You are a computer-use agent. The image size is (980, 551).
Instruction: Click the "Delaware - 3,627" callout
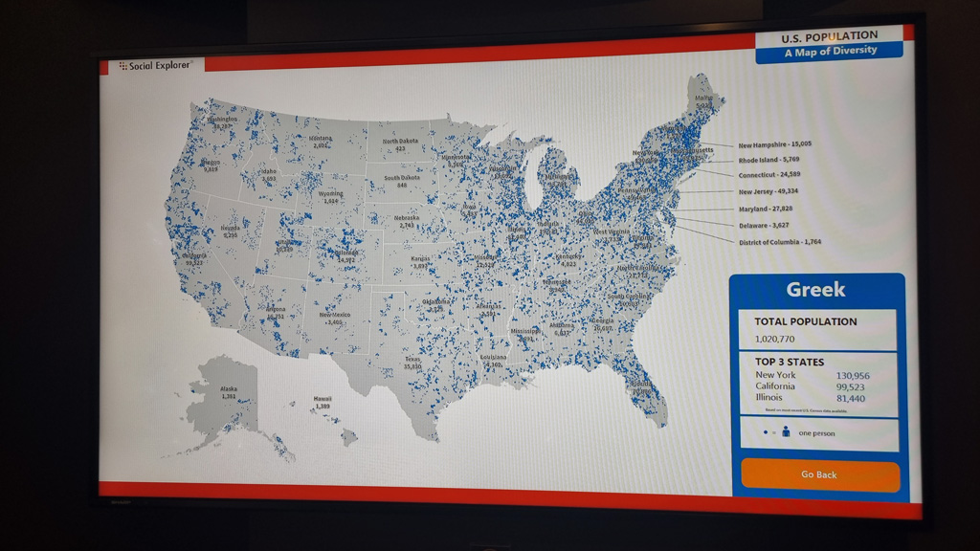pos(764,226)
